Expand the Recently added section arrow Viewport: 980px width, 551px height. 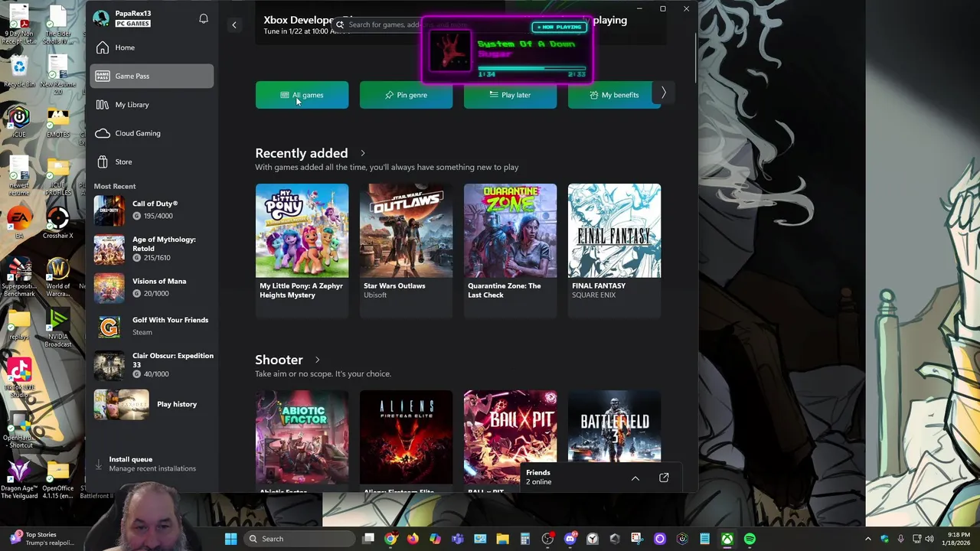tap(363, 153)
